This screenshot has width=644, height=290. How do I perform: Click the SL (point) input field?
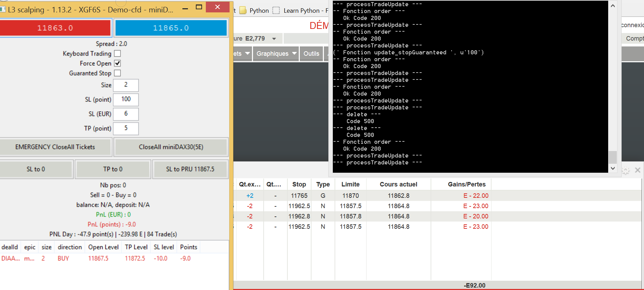point(126,99)
